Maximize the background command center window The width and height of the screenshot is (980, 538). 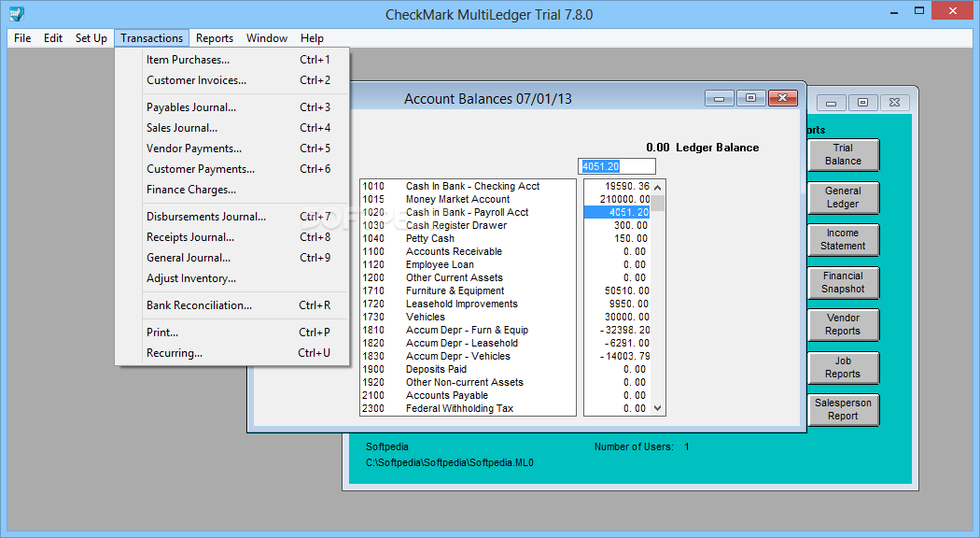[x=863, y=103]
